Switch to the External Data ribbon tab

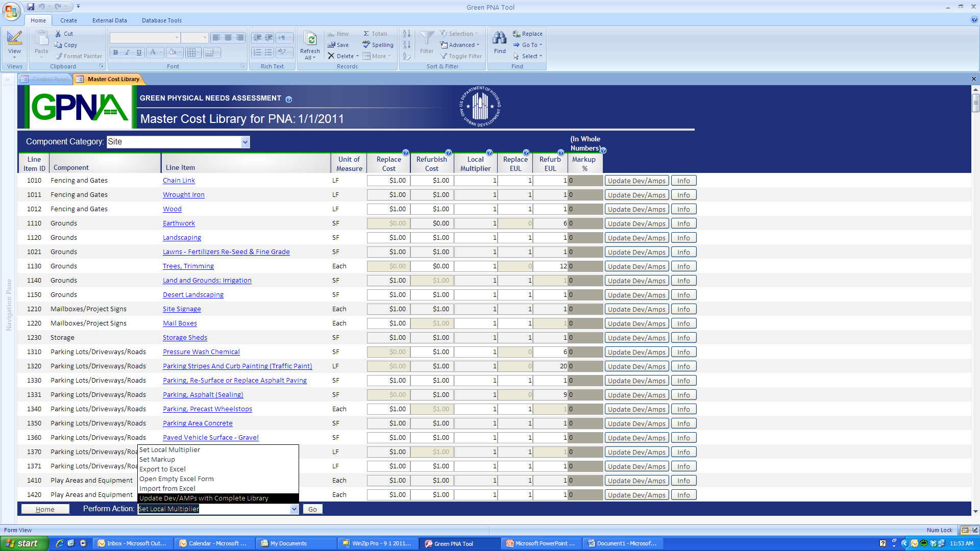[109, 20]
